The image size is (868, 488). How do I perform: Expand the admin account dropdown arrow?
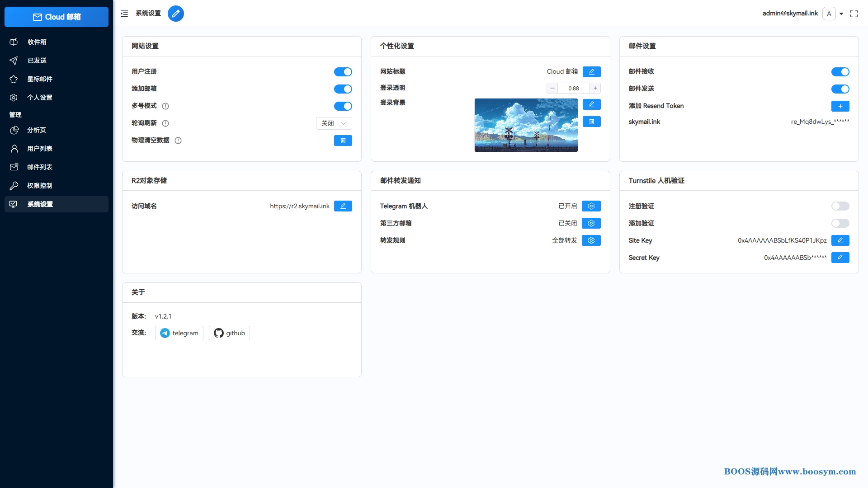(841, 14)
